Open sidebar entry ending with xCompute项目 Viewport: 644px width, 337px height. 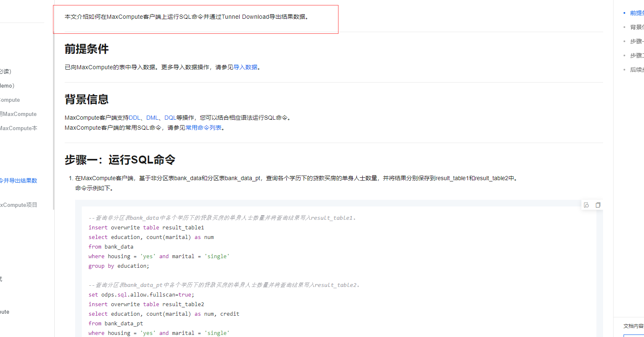(x=19, y=205)
